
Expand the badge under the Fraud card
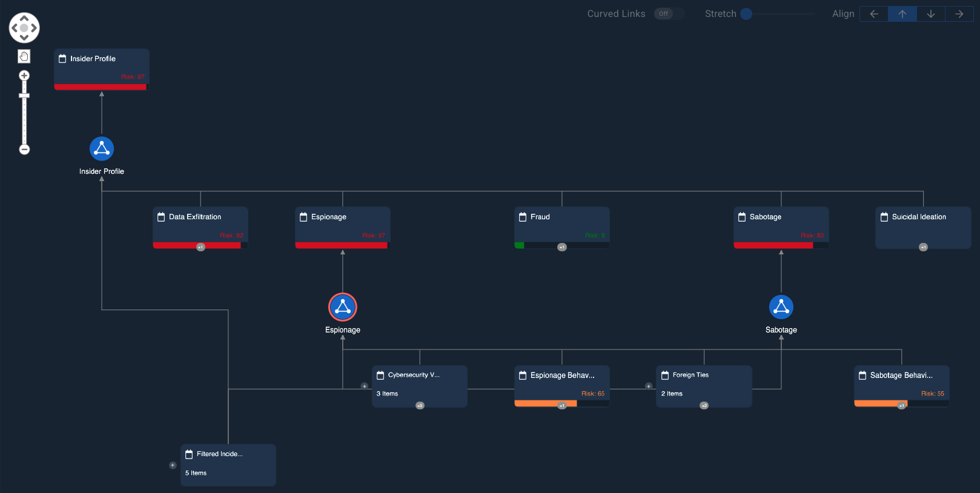pyautogui.click(x=562, y=247)
